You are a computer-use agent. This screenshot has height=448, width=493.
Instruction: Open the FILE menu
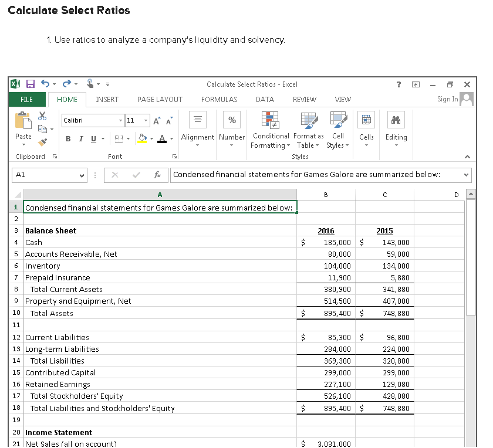click(26, 99)
